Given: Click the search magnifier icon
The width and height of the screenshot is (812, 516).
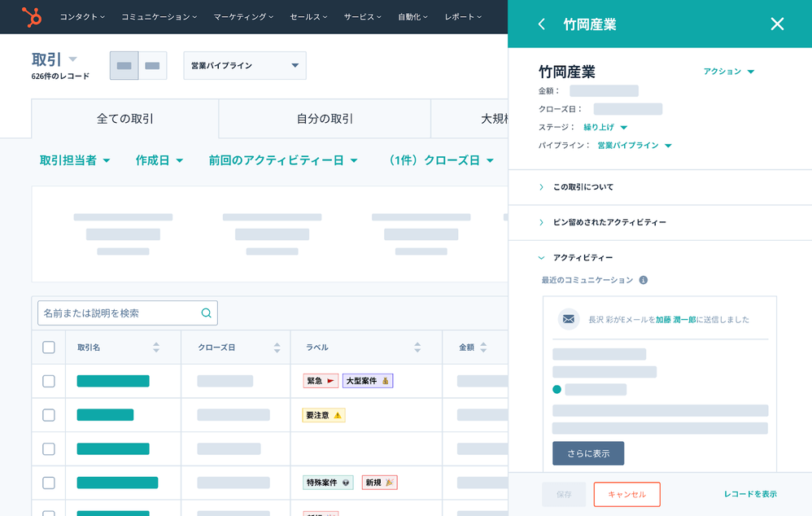Looking at the screenshot, I should [x=207, y=313].
